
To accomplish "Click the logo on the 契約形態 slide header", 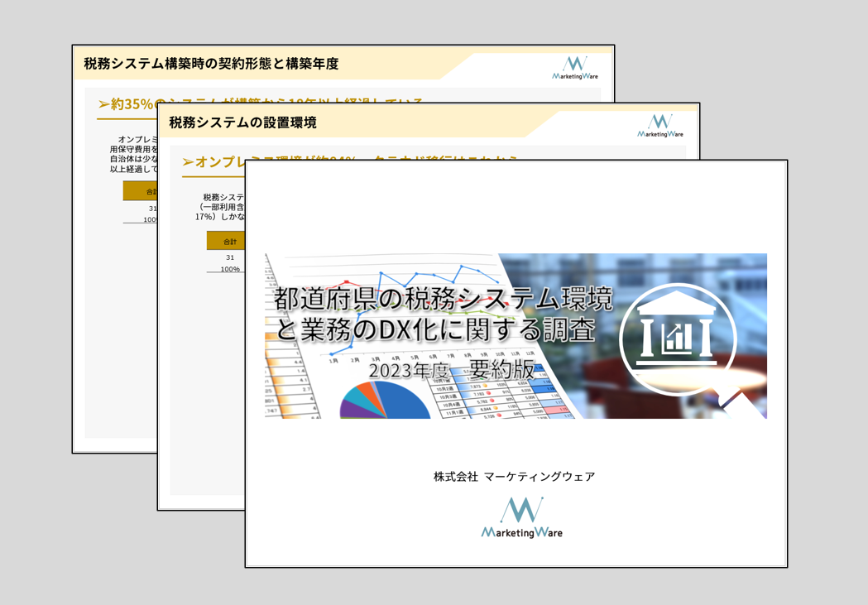I will 575,68.
